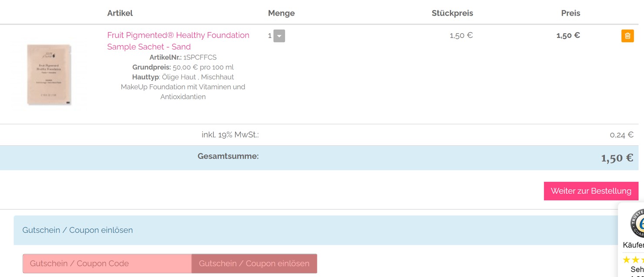Screen dimensions: 644x277
Task: Click the Preis column header
Action: coord(570,13)
